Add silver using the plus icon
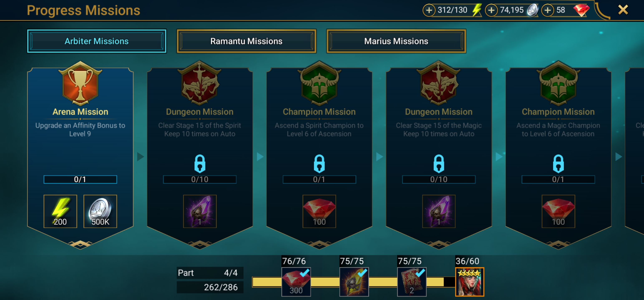Screen dimensions: 644x300 coord(491,10)
